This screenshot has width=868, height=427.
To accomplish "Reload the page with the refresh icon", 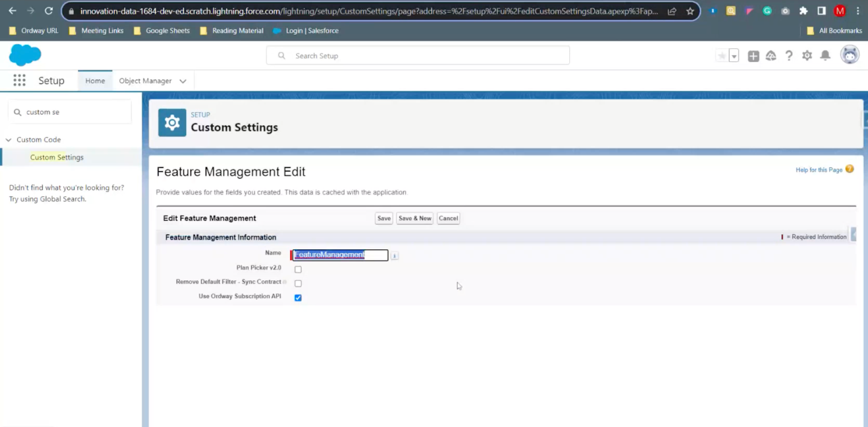I will tap(49, 11).
